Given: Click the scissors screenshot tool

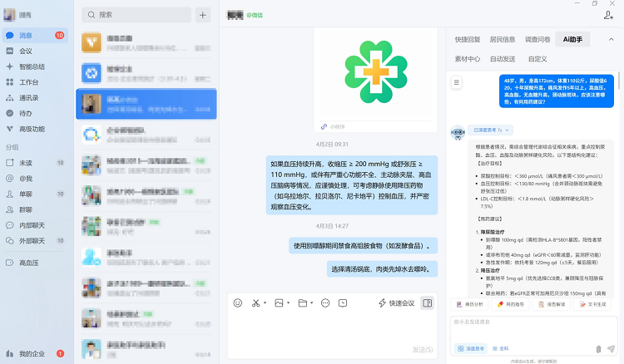Looking at the screenshot, I should pos(256,303).
